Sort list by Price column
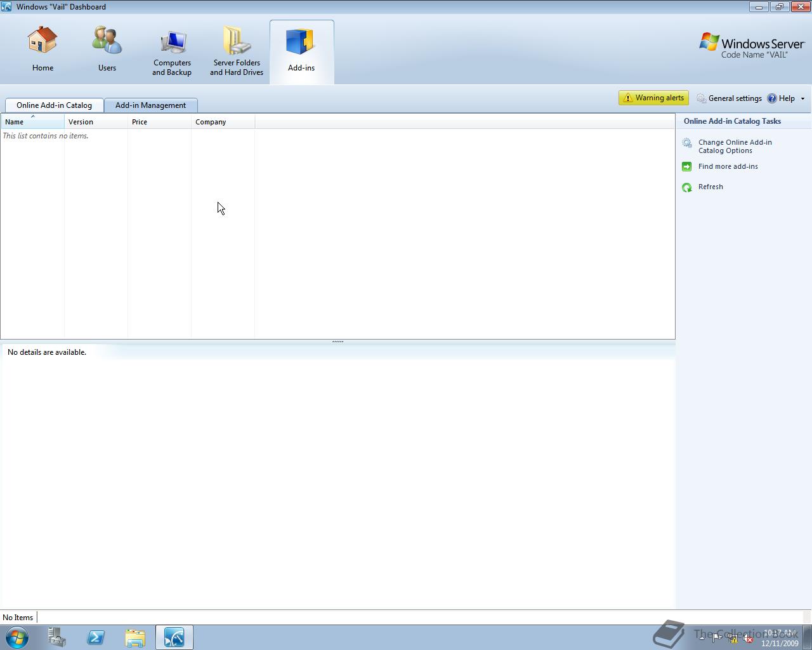 click(159, 122)
